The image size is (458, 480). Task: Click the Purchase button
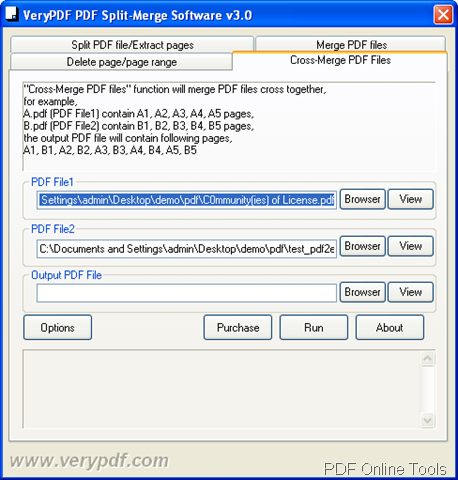pos(238,328)
